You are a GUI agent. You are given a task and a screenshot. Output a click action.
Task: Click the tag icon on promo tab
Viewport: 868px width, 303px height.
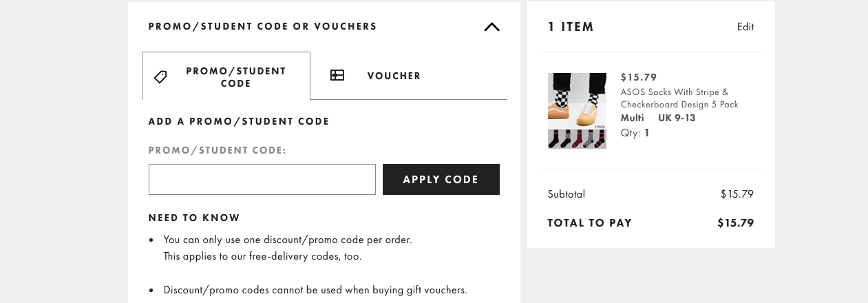pyautogui.click(x=160, y=76)
